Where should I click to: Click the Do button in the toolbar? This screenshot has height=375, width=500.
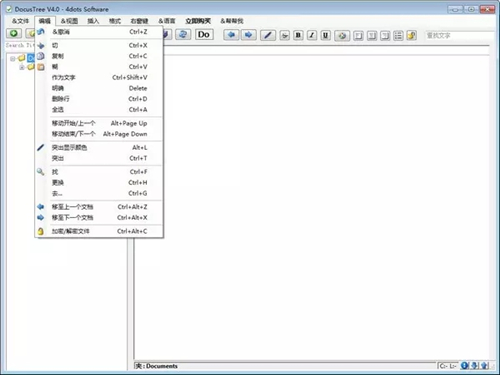[x=204, y=34]
